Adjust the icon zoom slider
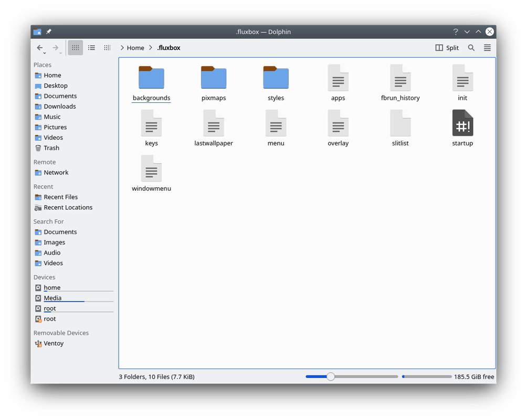 click(x=352, y=376)
